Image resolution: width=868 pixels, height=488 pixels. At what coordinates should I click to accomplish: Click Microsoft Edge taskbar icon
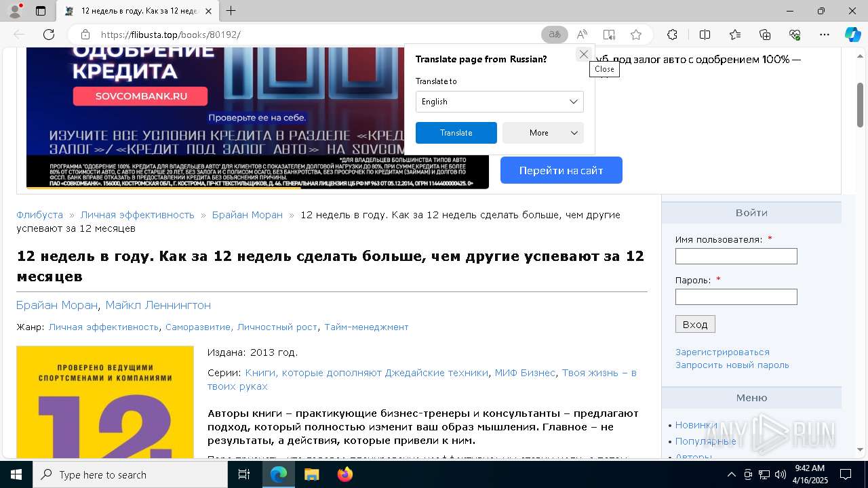coord(279,474)
